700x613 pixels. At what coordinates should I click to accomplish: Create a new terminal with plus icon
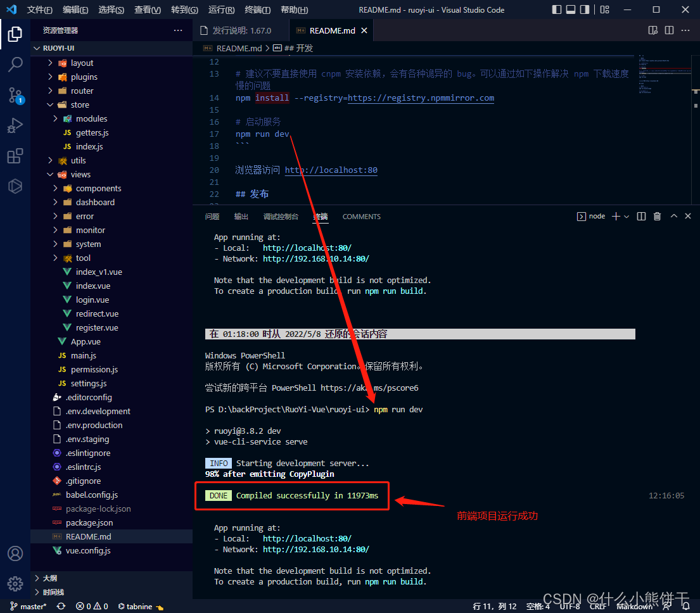tap(616, 217)
